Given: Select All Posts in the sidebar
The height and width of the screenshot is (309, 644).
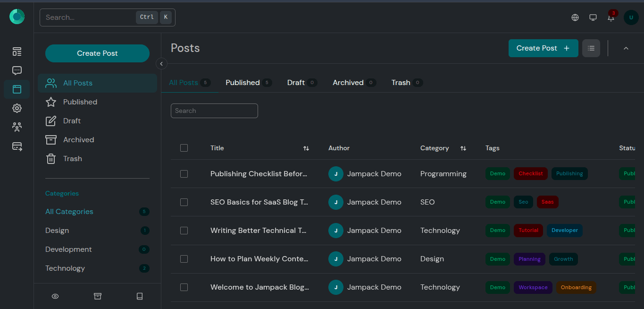Looking at the screenshot, I should pos(97,83).
